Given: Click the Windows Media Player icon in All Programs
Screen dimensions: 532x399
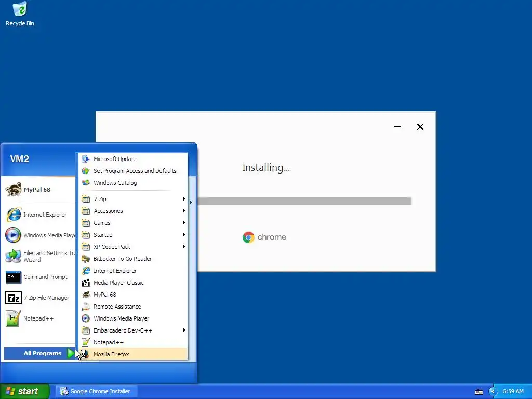Looking at the screenshot, I should click(86, 318).
